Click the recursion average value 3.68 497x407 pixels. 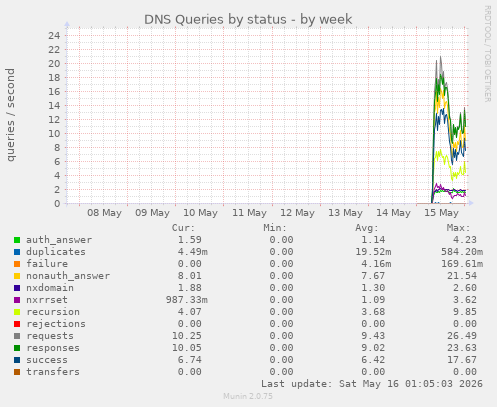(x=373, y=312)
